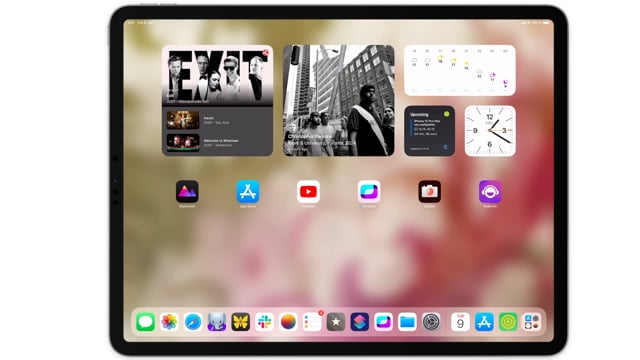Launch the YouTube app
Viewport: 640px width, 360px height.
pos(308,191)
